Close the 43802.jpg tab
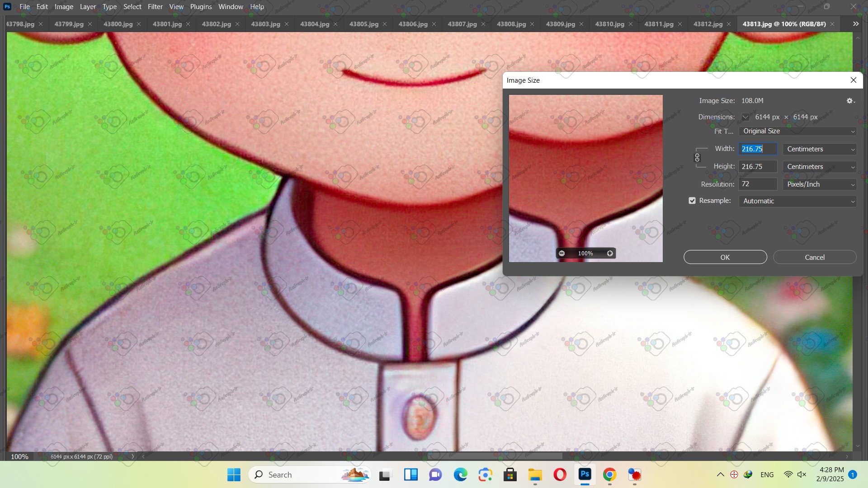 click(x=237, y=24)
